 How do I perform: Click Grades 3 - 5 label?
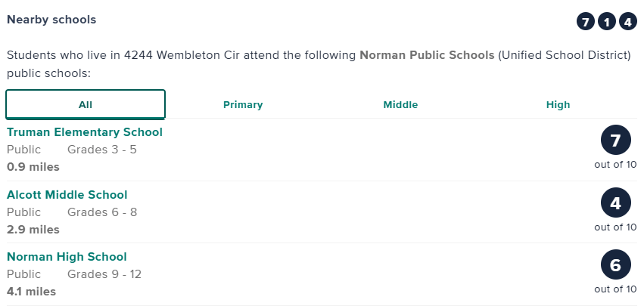(102, 150)
